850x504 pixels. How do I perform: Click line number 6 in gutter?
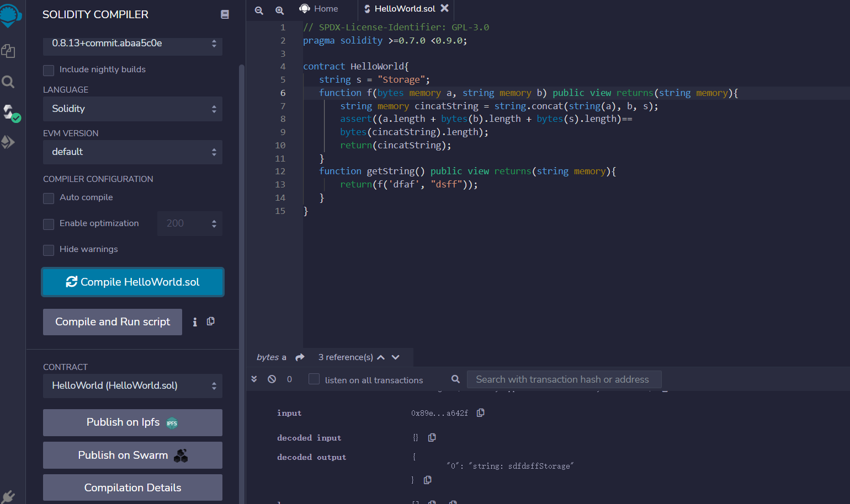click(x=283, y=93)
